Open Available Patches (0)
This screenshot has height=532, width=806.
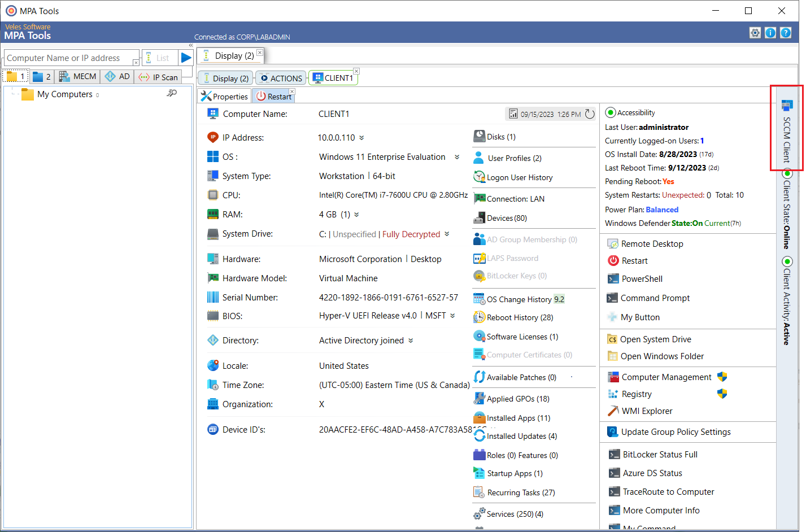click(x=515, y=377)
